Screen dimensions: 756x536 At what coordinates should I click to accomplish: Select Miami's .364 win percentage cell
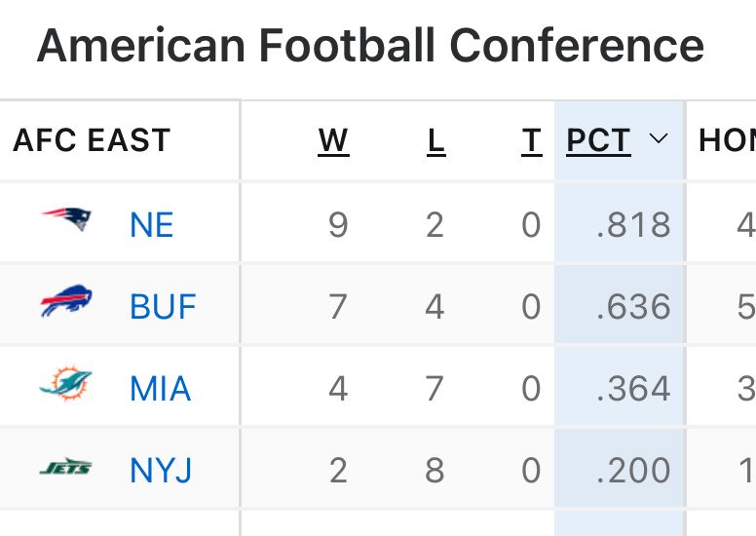coord(633,389)
